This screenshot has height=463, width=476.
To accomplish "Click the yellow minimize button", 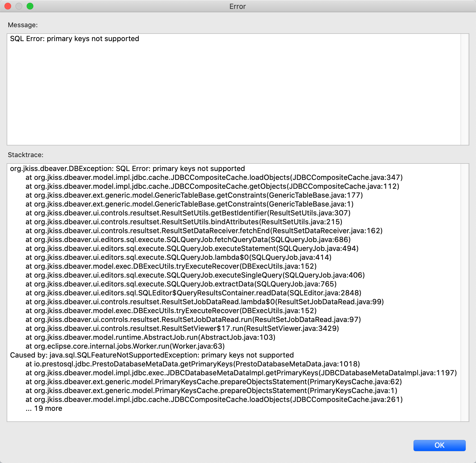I will pos(19,6).
